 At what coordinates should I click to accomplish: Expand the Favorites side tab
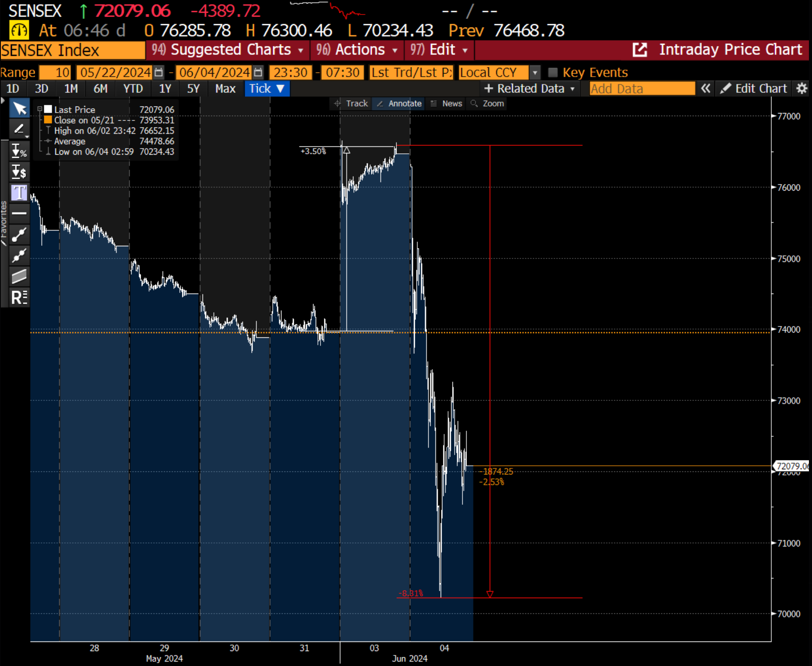click(4, 223)
